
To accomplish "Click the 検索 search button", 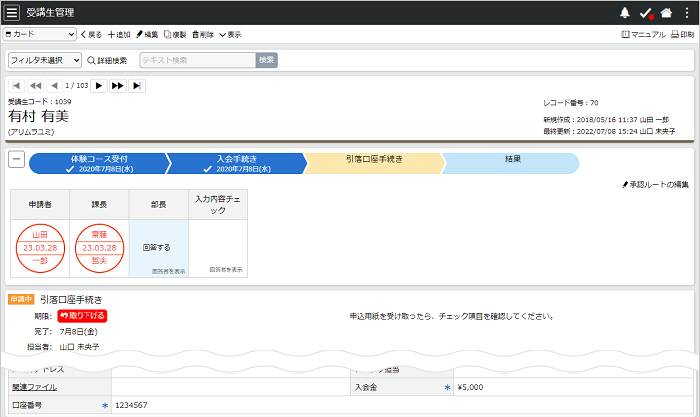I will (x=266, y=60).
